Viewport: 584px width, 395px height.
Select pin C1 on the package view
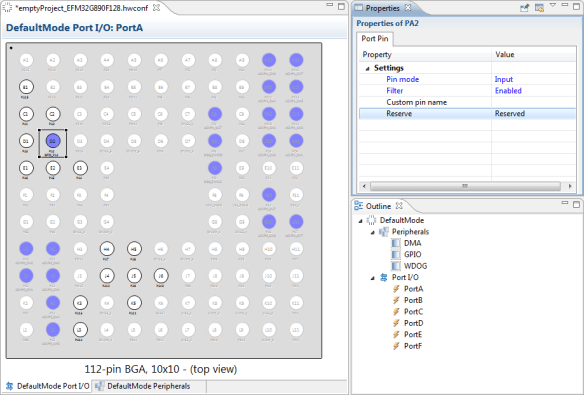[26, 114]
